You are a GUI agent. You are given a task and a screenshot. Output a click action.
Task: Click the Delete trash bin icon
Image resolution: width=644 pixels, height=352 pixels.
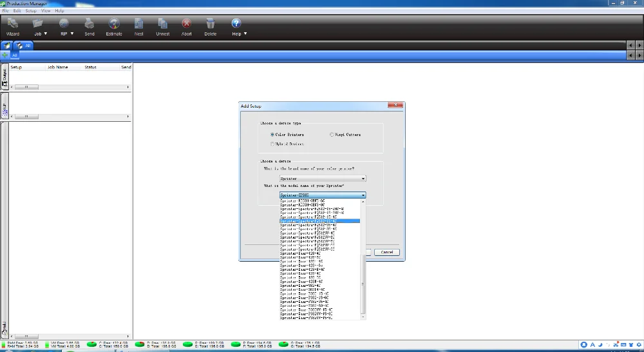click(x=211, y=24)
